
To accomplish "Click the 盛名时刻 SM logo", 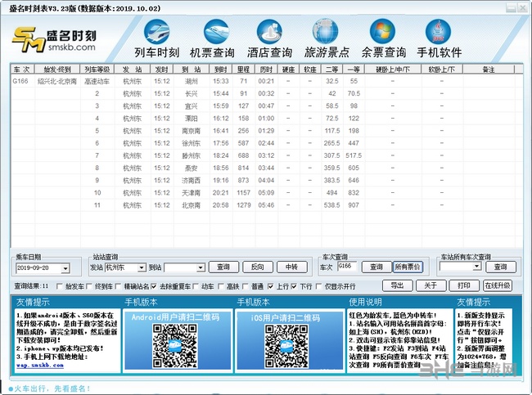I will pyautogui.click(x=54, y=40).
